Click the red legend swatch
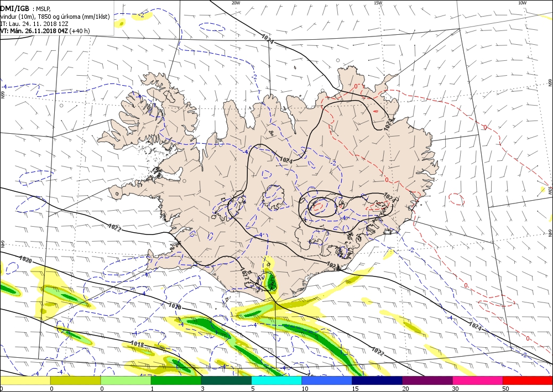This screenshot has width=553, height=392. coord(528,380)
